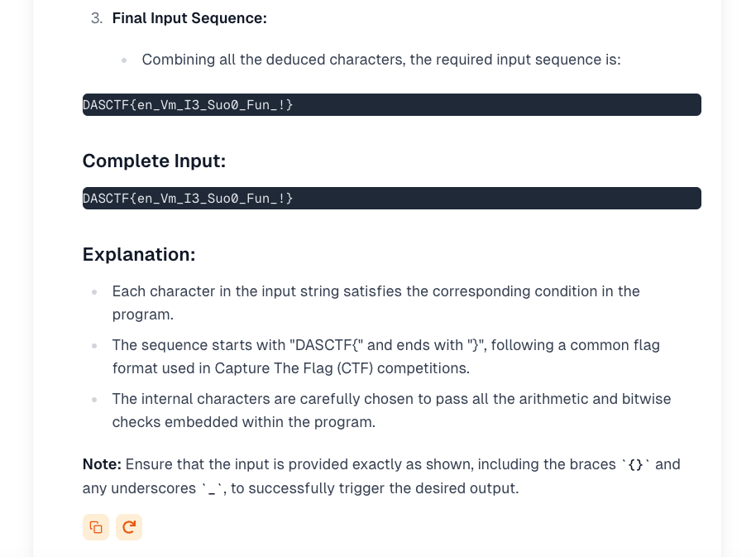Click the empty right end of second code block
756x557 pixels.
coord(496,198)
